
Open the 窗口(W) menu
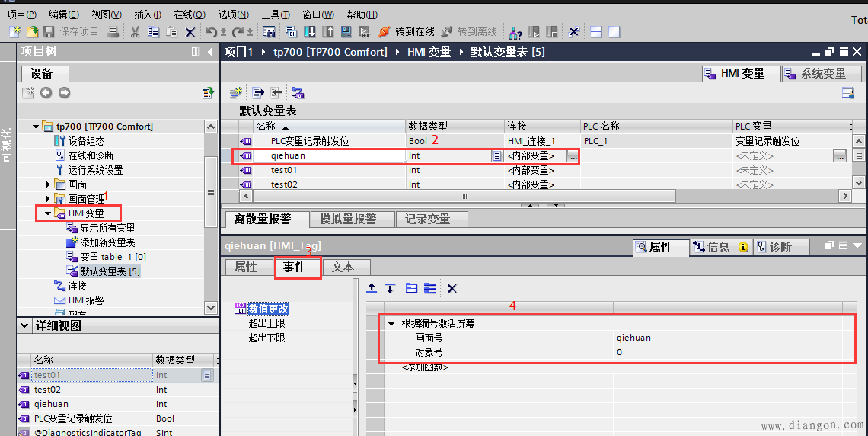point(318,14)
